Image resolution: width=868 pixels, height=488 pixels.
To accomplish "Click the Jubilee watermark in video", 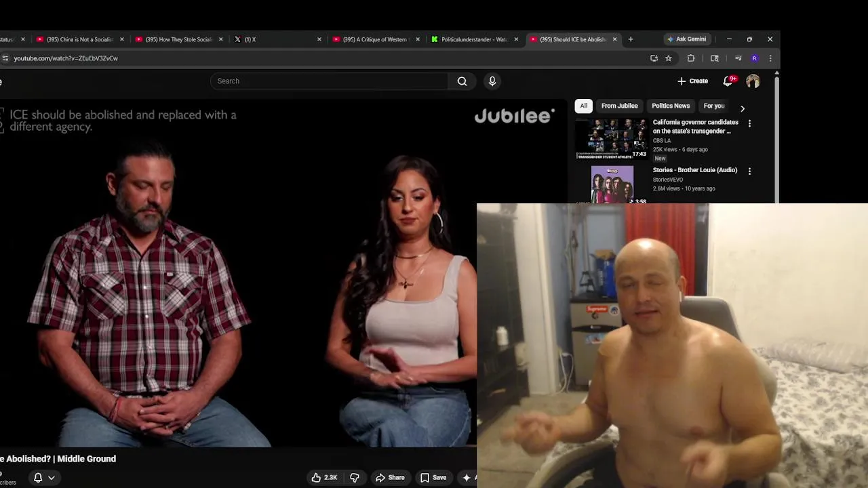I will 514,116.
